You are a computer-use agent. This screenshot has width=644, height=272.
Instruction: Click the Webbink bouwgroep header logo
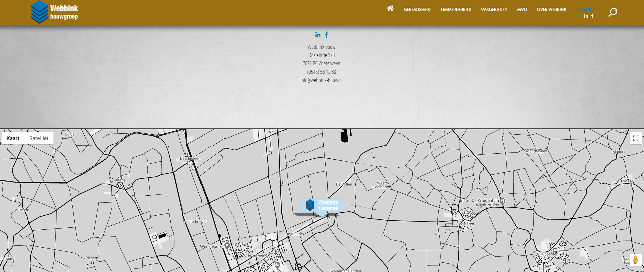[55, 12]
